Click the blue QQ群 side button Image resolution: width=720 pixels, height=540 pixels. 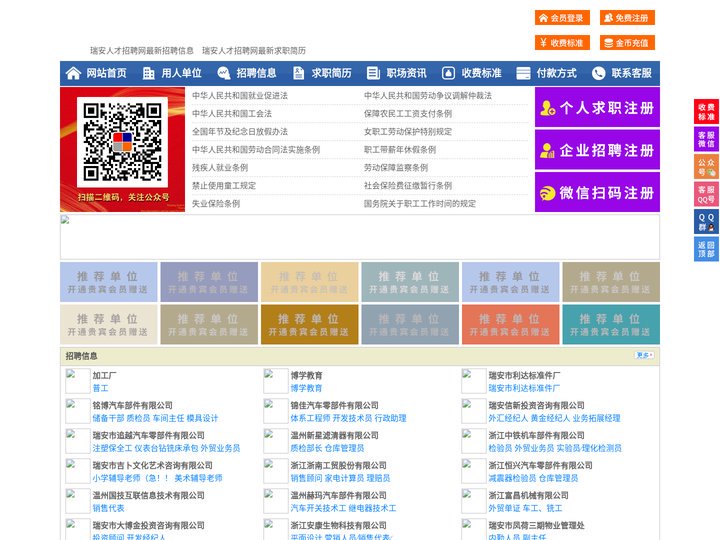(x=706, y=222)
